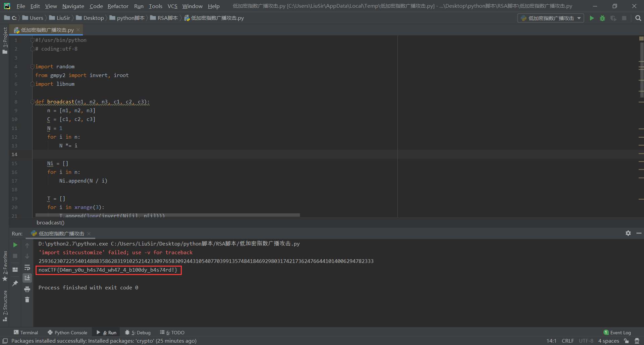Toggle the 2: Favorites tool window
The height and width of the screenshot is (345, 644).
(5, 266)
